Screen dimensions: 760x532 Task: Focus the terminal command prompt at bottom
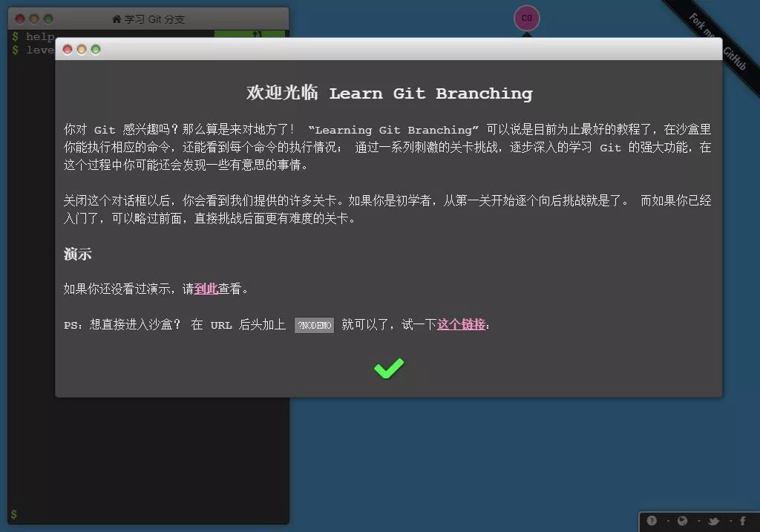tap(148, 514)
